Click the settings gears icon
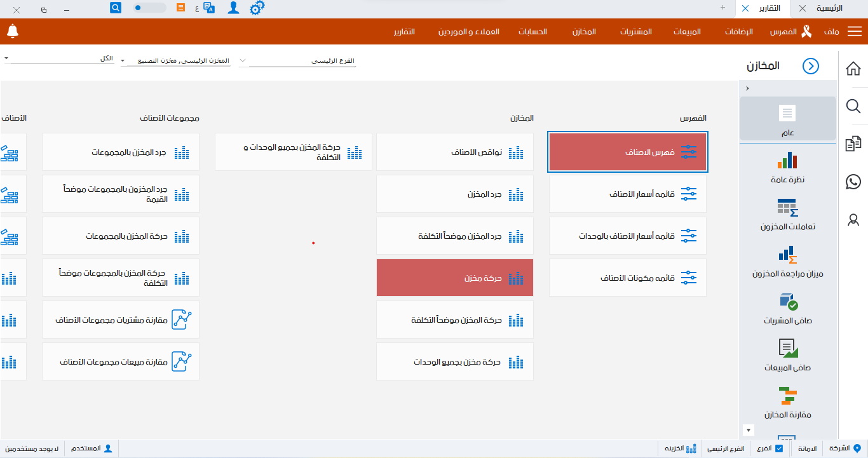The height and width of the screenshot is (458, 868). coord(257,8)
